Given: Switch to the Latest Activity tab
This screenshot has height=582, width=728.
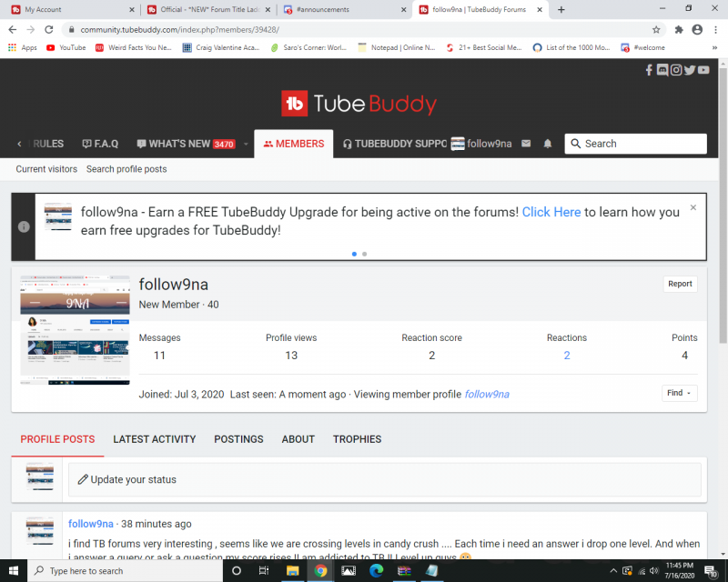Looking at the screenshot, I should (x=154, y=439).
